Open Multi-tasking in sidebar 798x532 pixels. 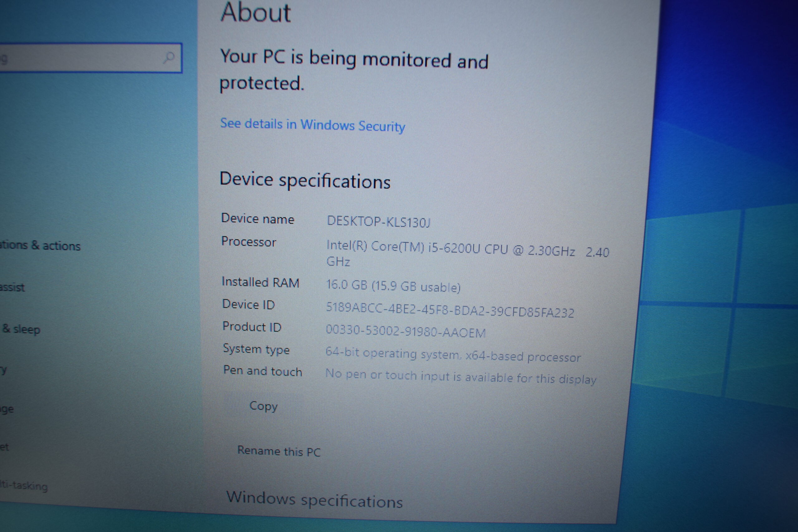[24, 486]
